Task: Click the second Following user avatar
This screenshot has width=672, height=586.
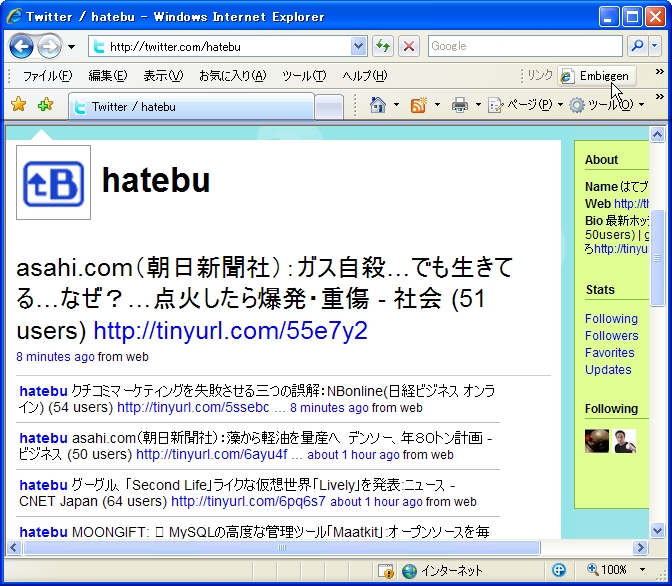Action: (624, 441)
